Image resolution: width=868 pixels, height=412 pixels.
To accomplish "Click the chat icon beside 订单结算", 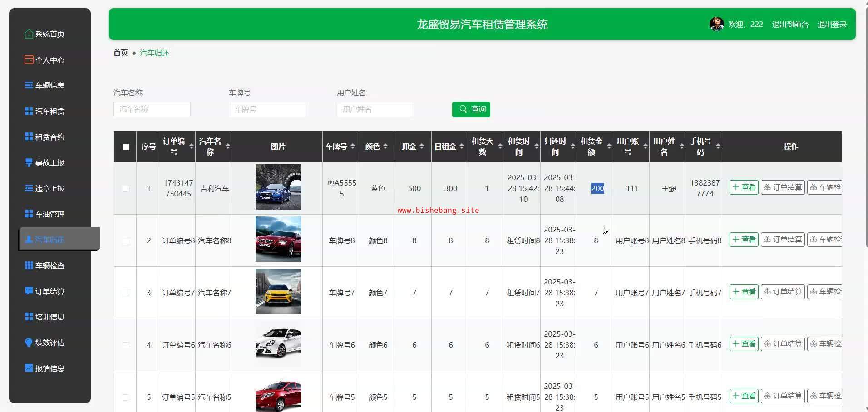I will click(x=29, y=291).
